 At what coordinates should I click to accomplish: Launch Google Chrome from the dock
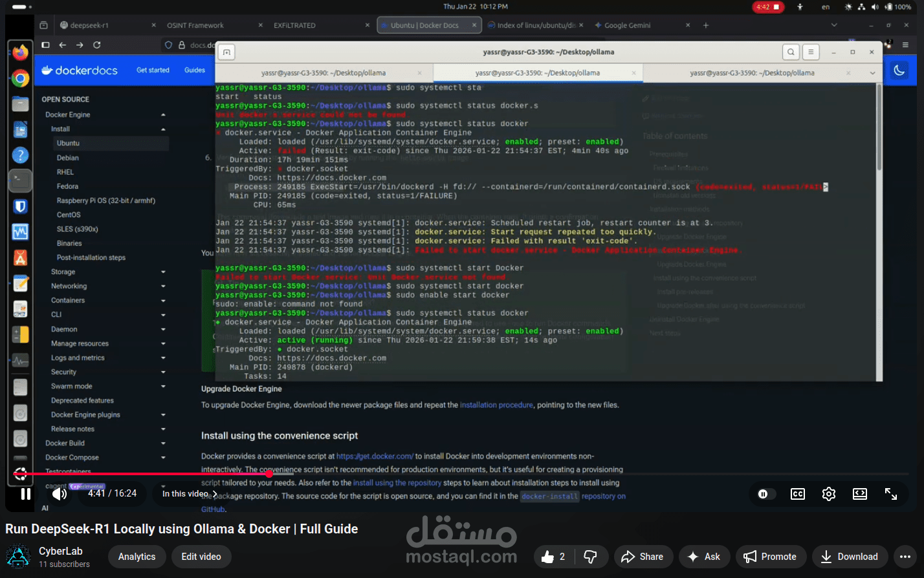tap(20, 78)
